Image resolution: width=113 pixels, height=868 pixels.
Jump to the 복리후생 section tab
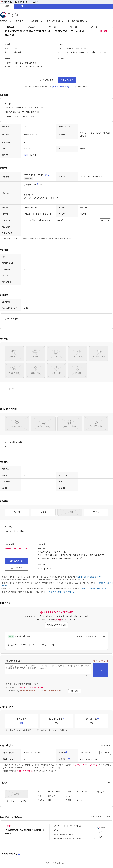pos(73,27)
